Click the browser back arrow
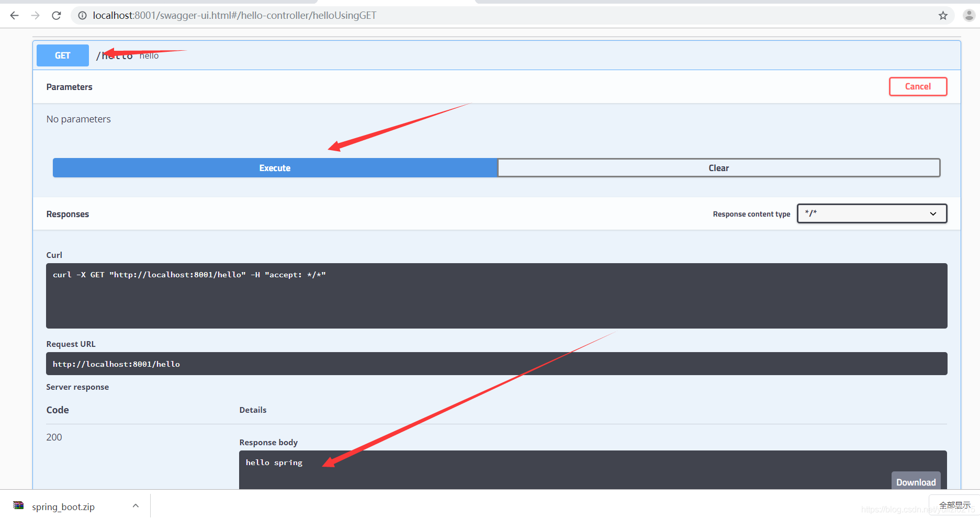The image size is (980, 519). pyautogui.click(x=14, y=16)
